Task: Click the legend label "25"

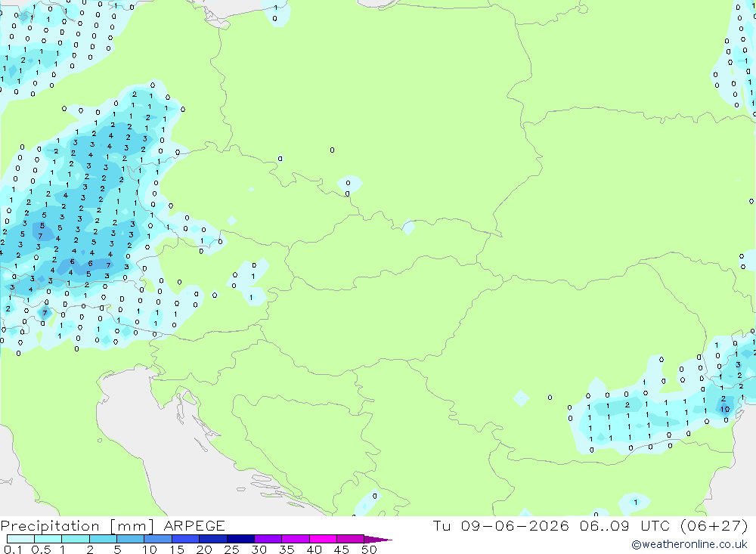Action: pyautogui.click(x=231, y=549)
